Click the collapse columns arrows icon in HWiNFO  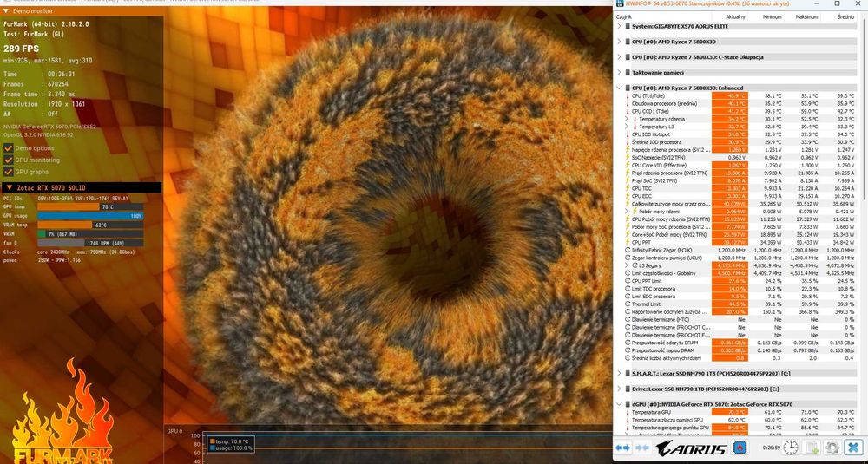click(641, 448)
